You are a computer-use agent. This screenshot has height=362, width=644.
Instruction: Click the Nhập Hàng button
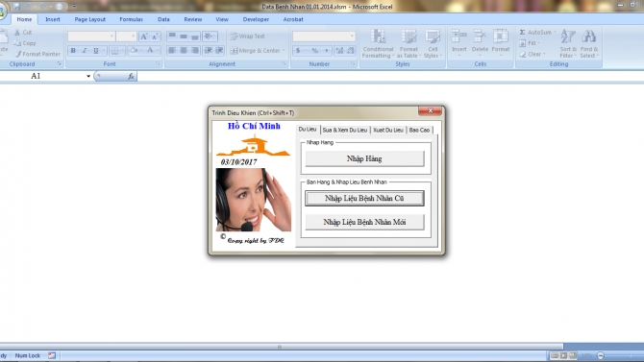pyautogui.click(x=364, y=158)
